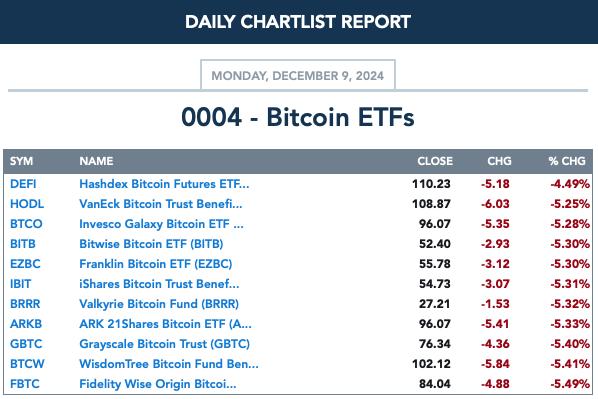Image resolution: width=598 pixels, height=399 pixels.
Task: Open Franklin Bitcoin ETF (EZBC) link
Action: (x=156, y=264)
